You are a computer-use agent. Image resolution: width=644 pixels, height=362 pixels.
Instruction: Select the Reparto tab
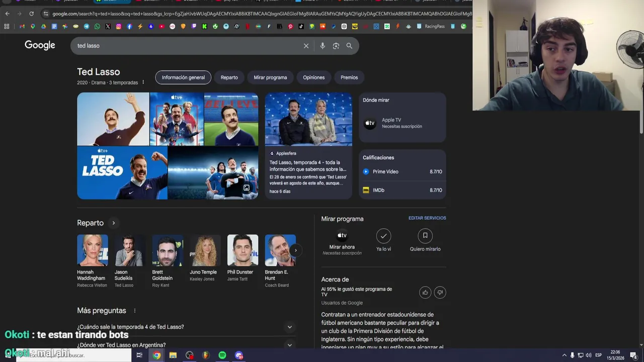click(x=229, y=77)
